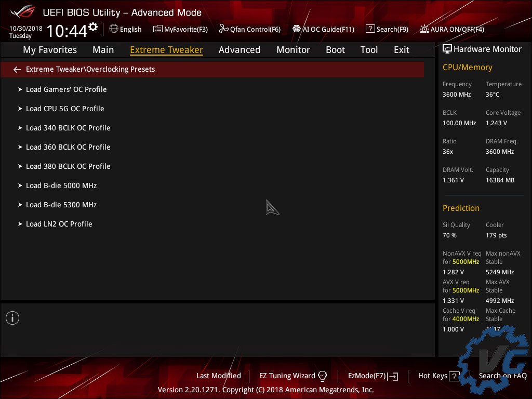
Task: Select Load B-die 5300 MHz preset
Action: pyautogui.click(x=61, y=205)
